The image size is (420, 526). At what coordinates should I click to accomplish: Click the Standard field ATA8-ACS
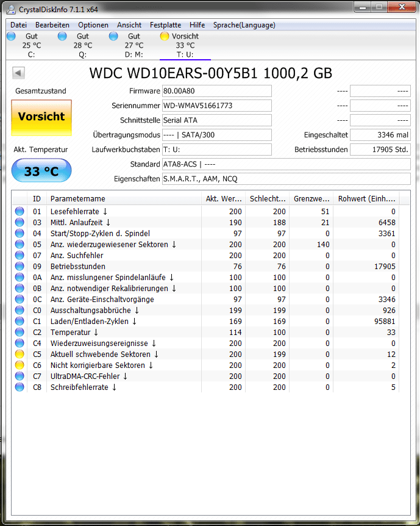pyautogui.click(x=287, y=164)
